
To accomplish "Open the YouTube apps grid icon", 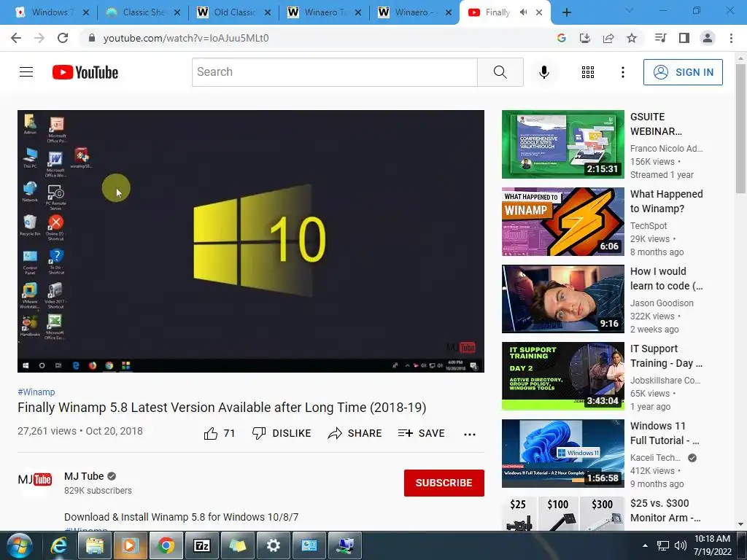I will coord(588,72).
